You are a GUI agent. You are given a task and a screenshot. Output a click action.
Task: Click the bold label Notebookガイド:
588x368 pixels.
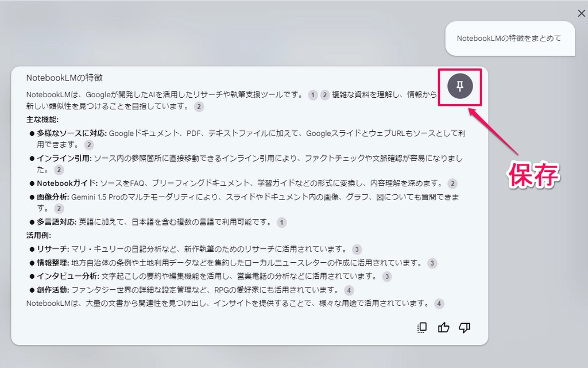(x=67, y=183)
